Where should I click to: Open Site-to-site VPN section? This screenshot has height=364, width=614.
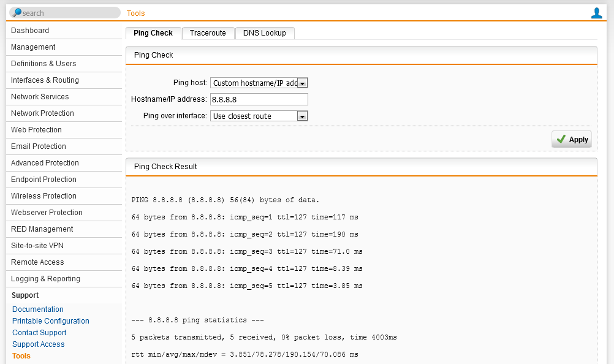pyautogui.click(x=37, y=246)
